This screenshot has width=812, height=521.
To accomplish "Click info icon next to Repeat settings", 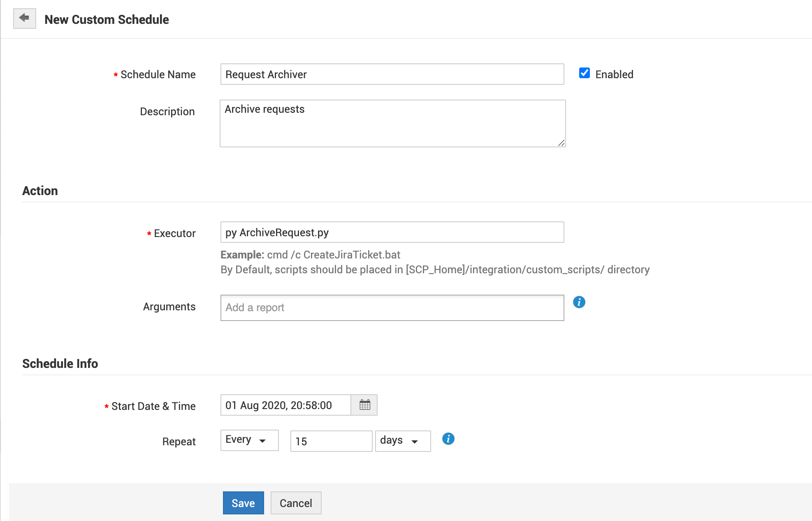I will coord(448,439).
